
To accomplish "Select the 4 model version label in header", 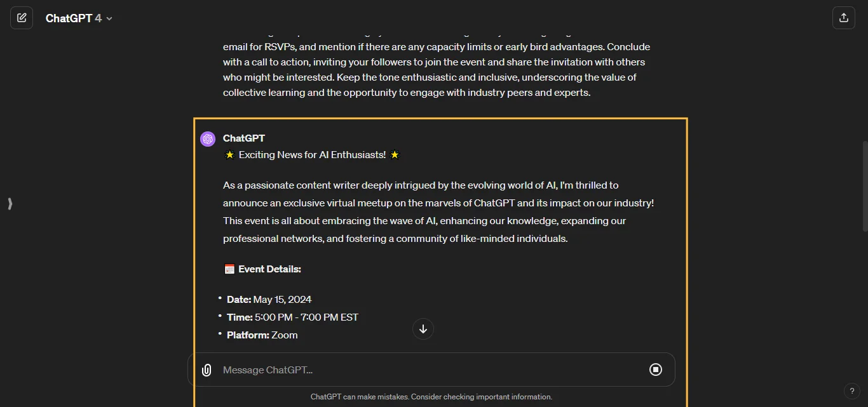I will (99, 18).
